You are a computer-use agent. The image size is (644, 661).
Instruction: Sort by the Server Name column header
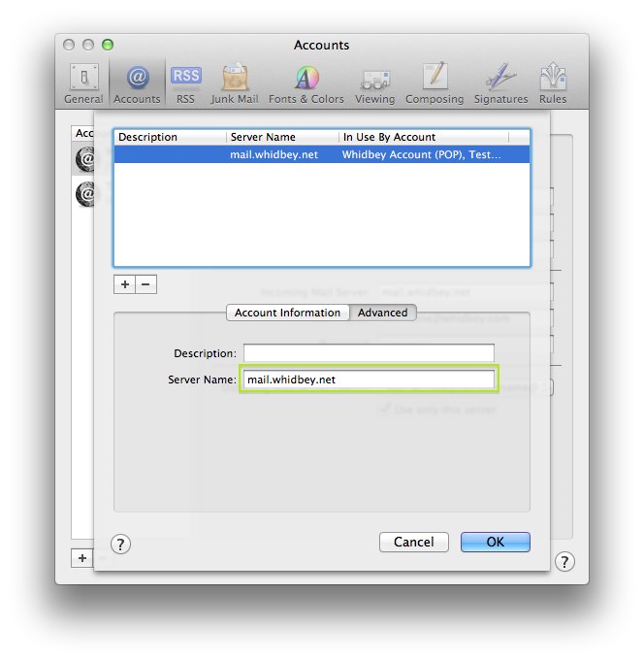tap(282, 137)
